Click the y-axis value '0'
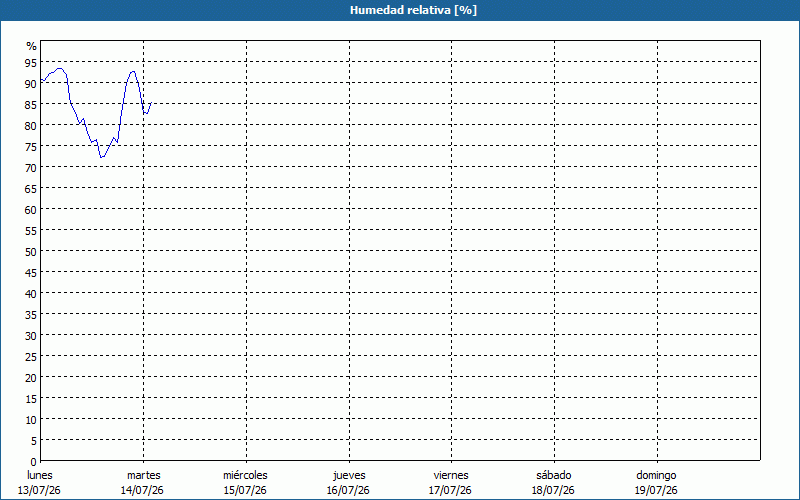This screenshot has width=800, height=500. click(x=34, y=462)
